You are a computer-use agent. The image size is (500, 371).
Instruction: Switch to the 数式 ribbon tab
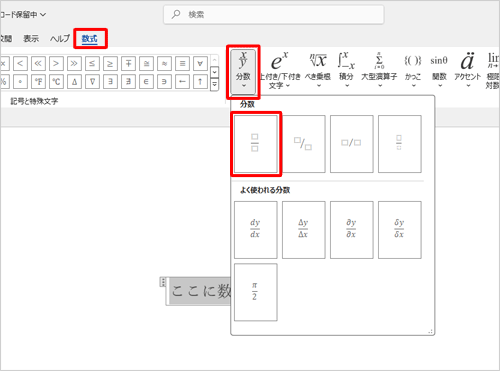coord(90,39)
